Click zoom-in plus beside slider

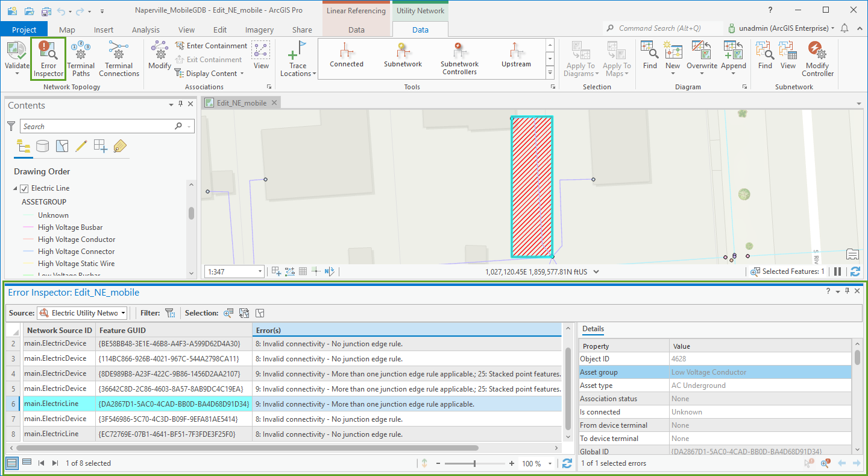pos(512,463)
